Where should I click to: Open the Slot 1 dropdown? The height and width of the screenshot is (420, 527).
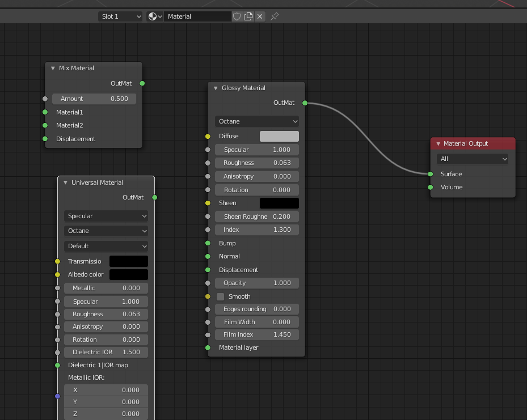(x=120, y=16)
